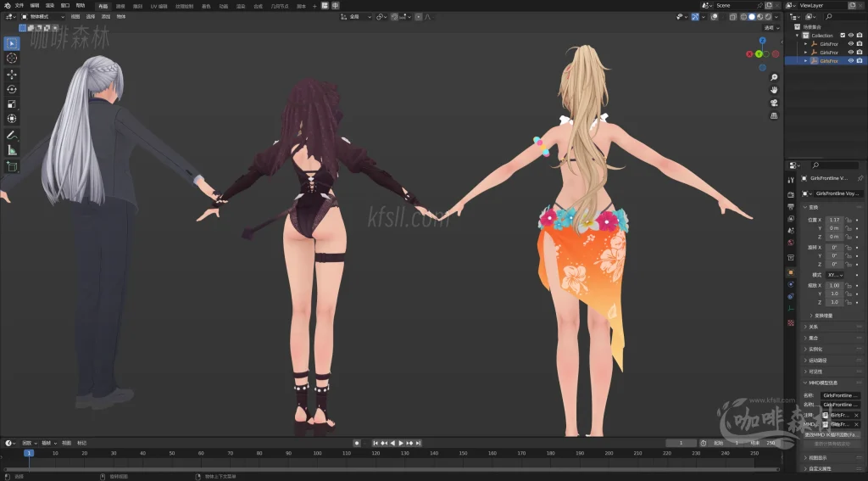Expand the 关系 panel
The height and width of the screenshot is (481, 868).
click(833, 327)
